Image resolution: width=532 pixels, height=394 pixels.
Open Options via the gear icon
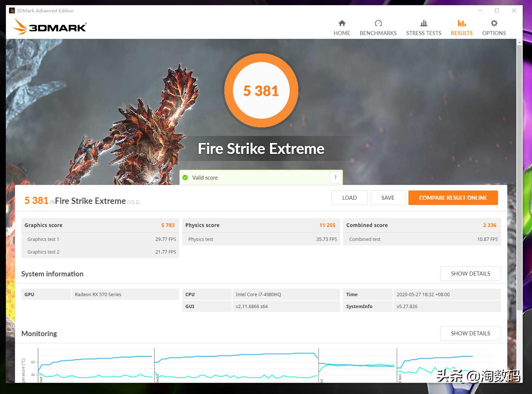[x=494, y=23]
